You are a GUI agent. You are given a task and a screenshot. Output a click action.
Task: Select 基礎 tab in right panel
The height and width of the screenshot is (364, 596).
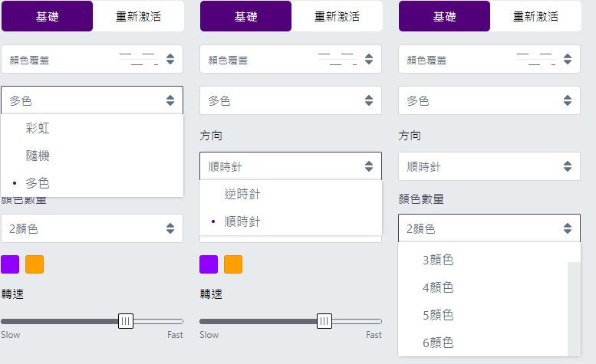444,16
